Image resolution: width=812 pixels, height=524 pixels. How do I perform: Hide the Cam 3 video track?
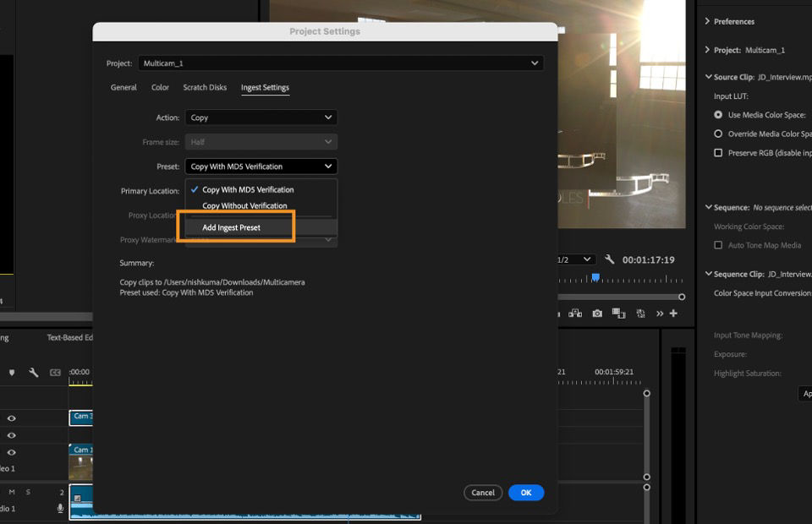(12, 418)
